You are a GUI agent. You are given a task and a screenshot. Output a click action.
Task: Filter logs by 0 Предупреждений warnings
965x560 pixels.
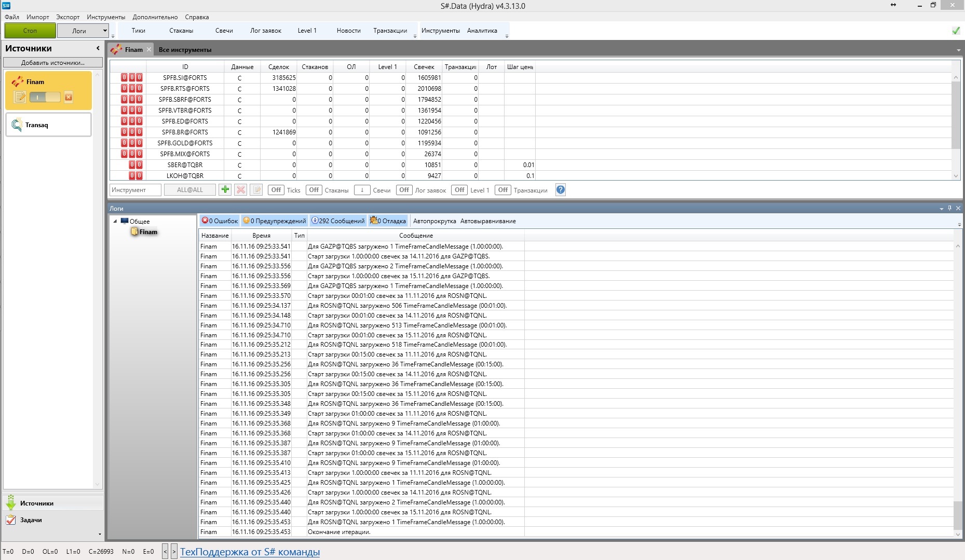click(x=275, y=221)
